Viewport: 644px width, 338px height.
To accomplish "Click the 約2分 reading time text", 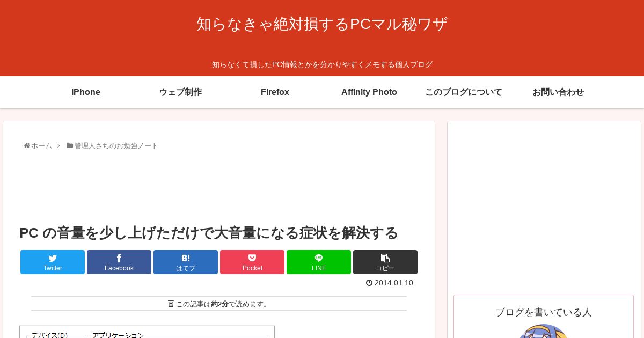I will click(x=219, y=304).
